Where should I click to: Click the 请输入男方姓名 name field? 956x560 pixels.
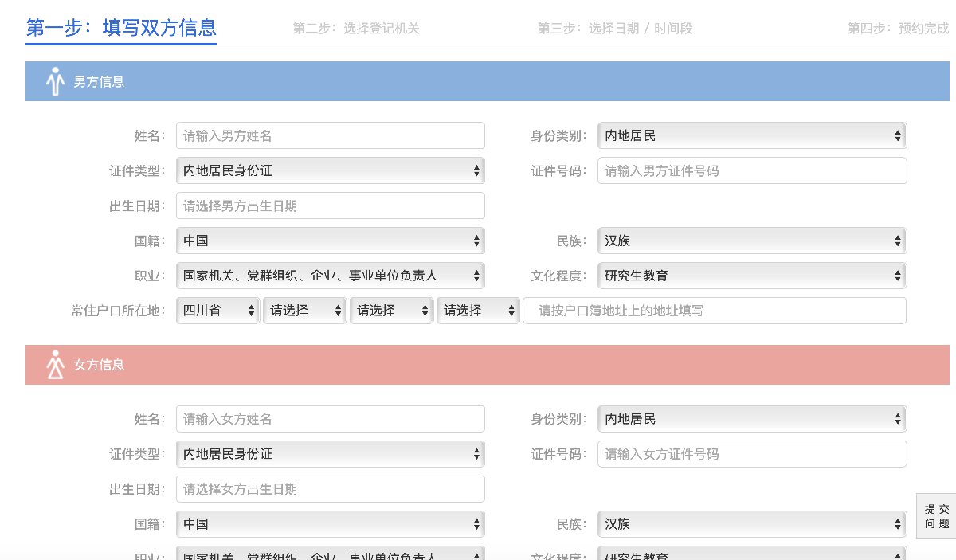330,135
